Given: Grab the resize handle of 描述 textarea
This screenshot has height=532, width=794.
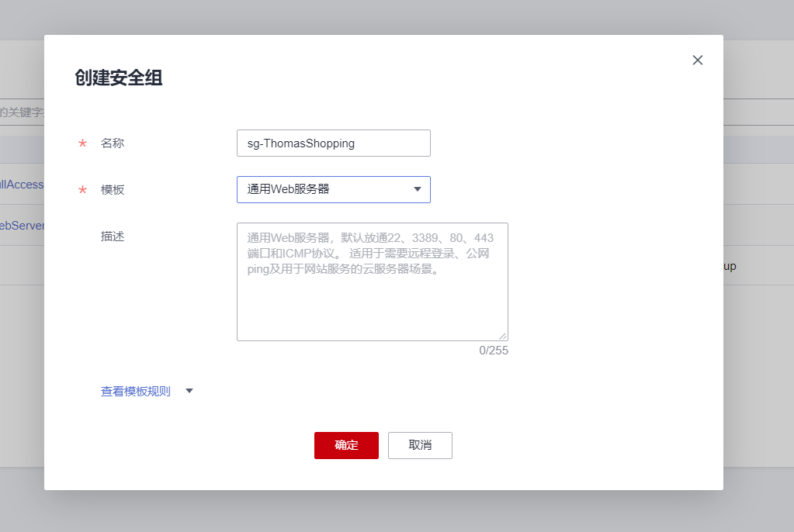Looking at the screenshot, I should pyautogui.click(x=502, y=336).
